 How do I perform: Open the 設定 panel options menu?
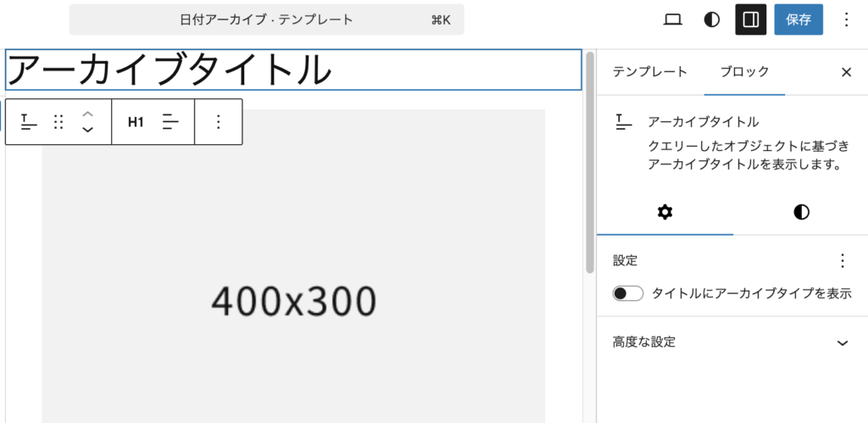click(842, 260)
